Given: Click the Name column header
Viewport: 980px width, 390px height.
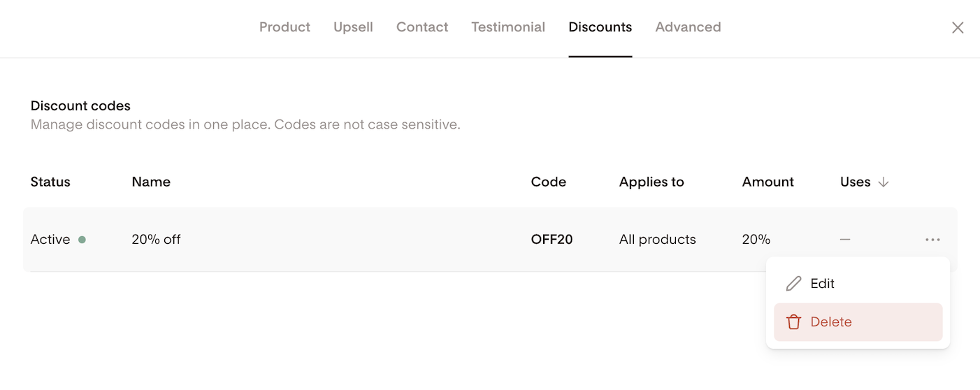Looking at the screenshot, I should (151, 182).
